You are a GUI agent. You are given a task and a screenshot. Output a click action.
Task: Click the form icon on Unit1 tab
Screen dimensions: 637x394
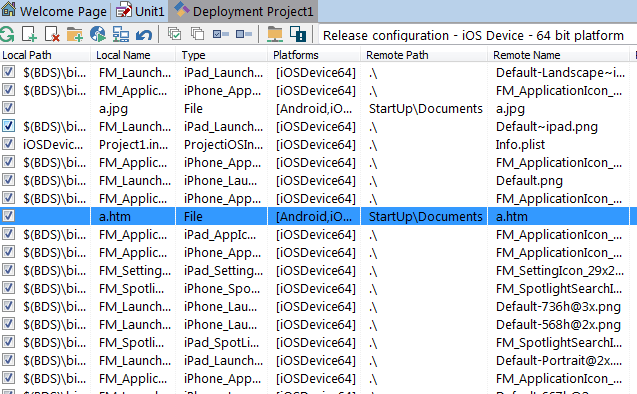coord(124,10)
